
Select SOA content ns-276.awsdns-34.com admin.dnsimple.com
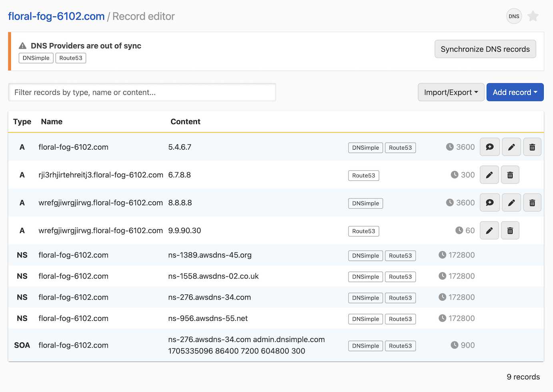point(246,339)
